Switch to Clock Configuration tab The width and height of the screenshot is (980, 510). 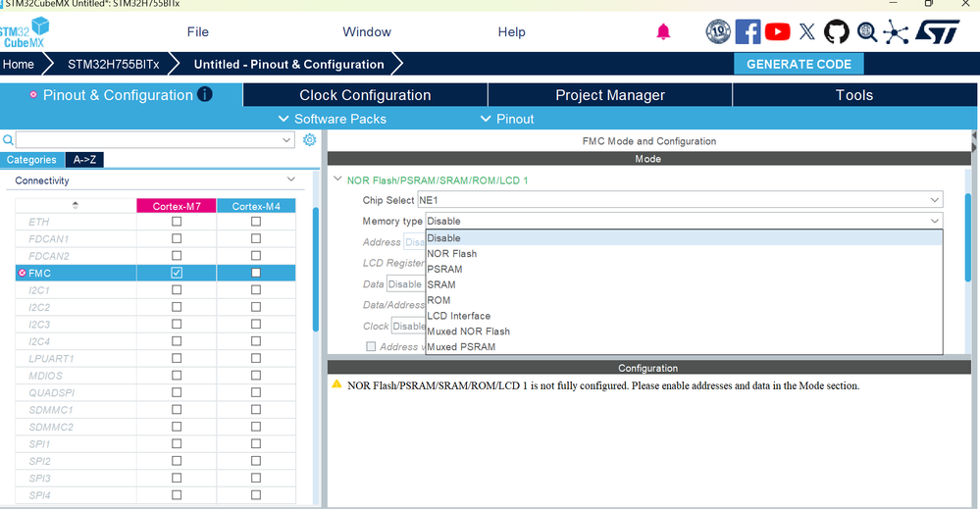click(x=365, y=95)
